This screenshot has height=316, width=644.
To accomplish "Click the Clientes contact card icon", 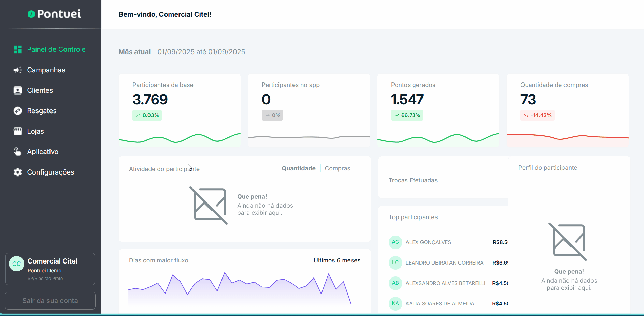I will click(x=18, y=90).
